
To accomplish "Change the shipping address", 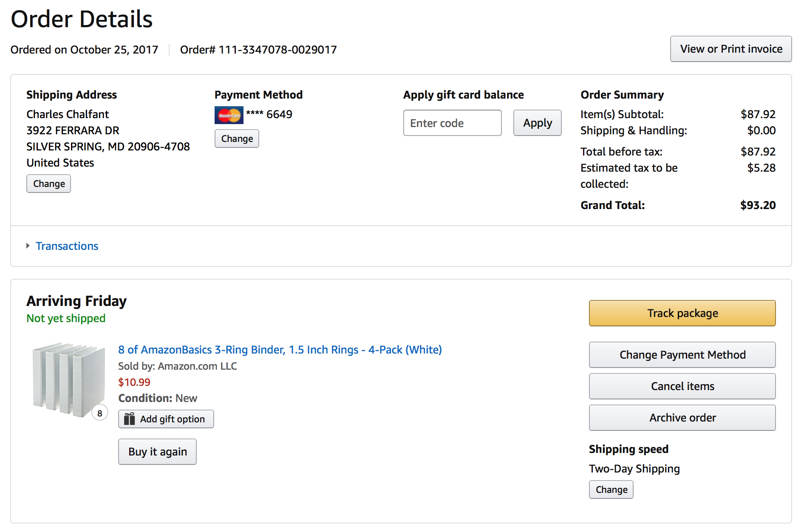I will [x=49, y=184].
